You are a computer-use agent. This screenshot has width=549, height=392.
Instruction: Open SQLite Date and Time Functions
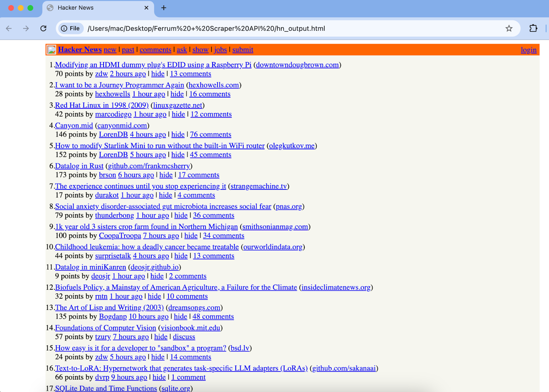[106, 388]
